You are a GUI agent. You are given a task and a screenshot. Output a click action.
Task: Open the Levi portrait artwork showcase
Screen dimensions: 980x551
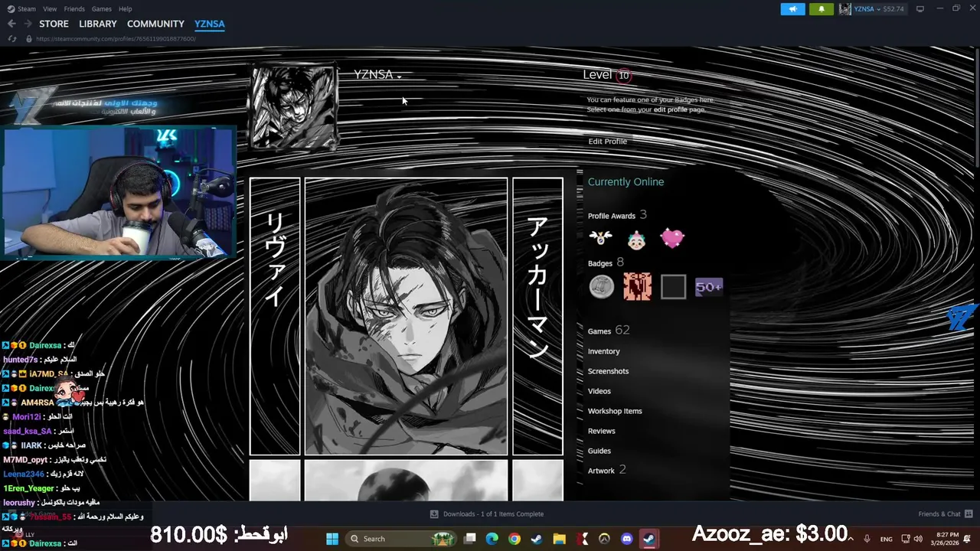pyautogui.click(x=407, y=317)
